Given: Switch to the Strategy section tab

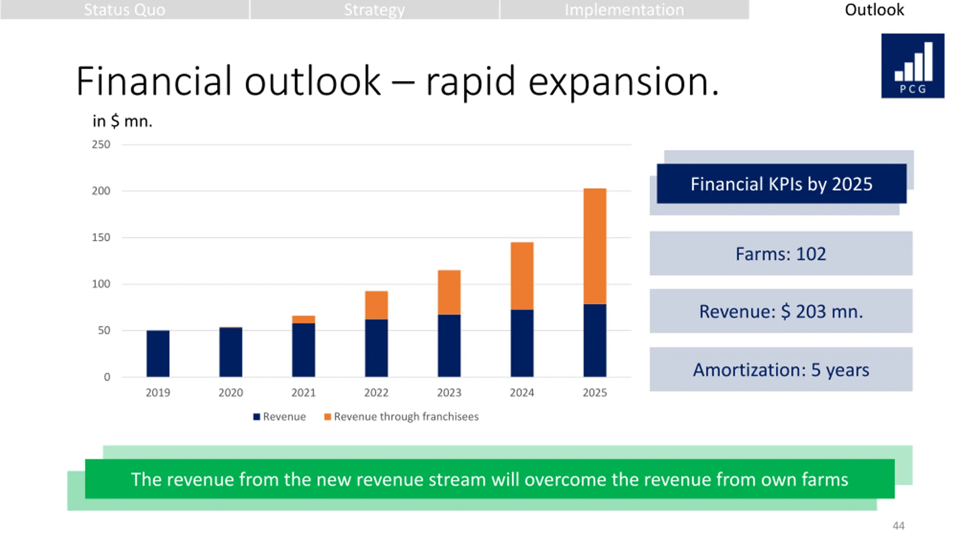Looking at the screenshot, I should [374, 10].
